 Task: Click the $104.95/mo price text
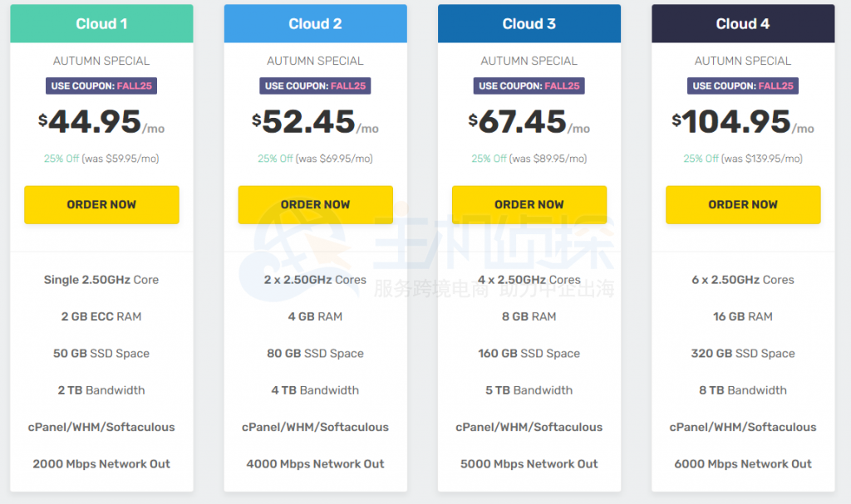click(x=743, y=123)
